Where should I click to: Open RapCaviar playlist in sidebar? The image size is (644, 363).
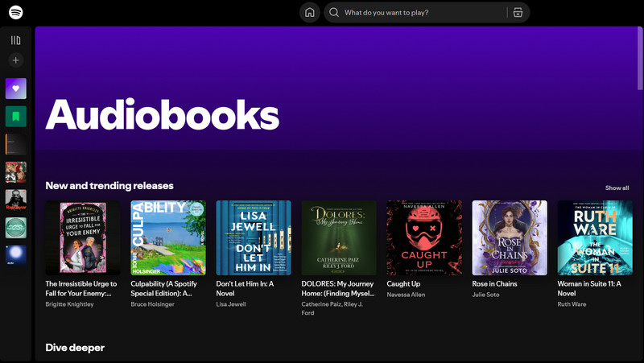[x=15, y=200]
